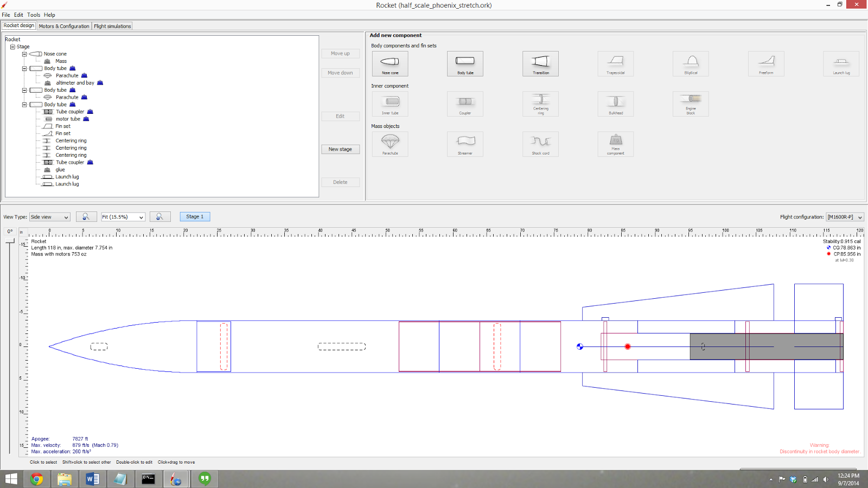Add a Coupler inner component
Image resolution: width=868 pixels, height=488 pixels.
(465, 104)
